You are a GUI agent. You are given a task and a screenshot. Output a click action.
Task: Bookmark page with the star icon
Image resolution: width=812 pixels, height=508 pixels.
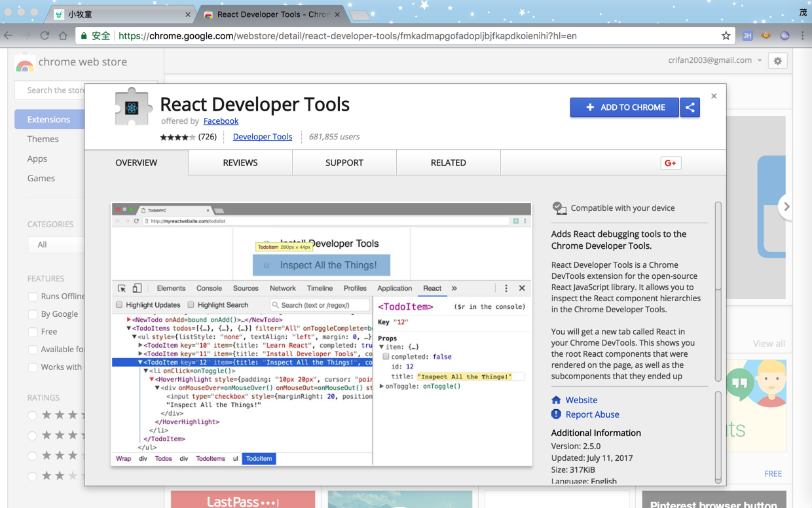[726, 36]
